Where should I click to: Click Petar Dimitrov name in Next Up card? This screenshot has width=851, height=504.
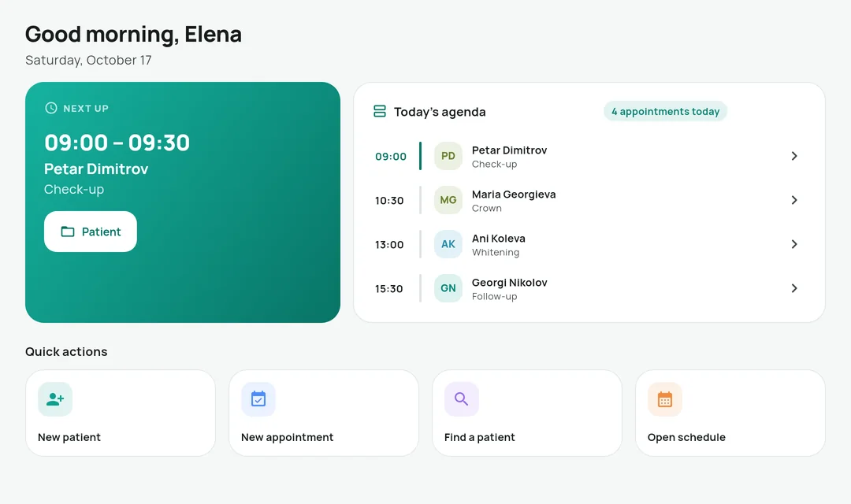pos(96,169)
